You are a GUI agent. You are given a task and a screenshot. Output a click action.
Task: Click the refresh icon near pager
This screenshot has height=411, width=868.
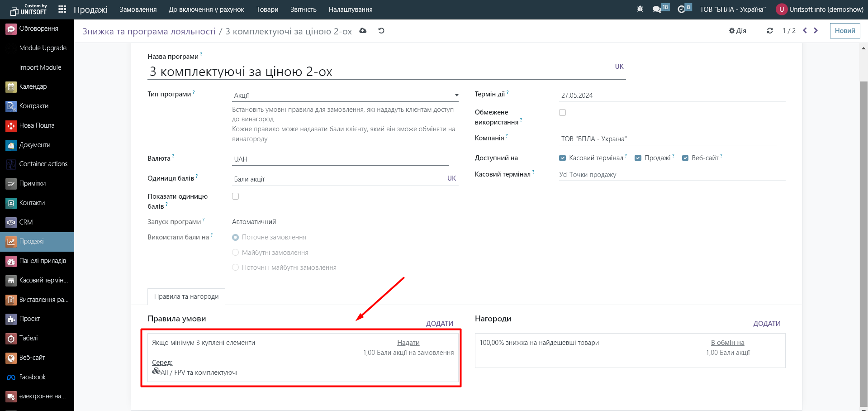click(x=770, y=31)
